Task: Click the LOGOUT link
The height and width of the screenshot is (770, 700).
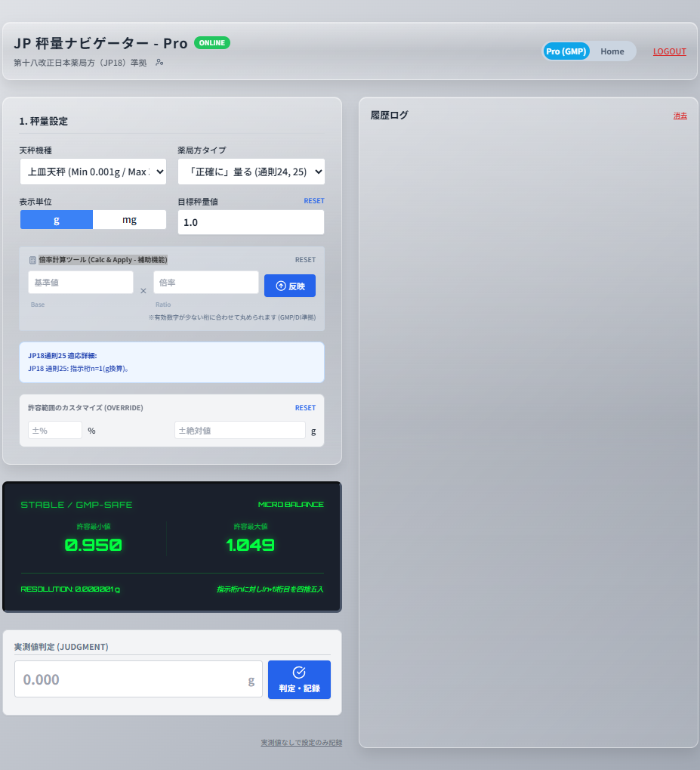Action: (x=669, y=51)
